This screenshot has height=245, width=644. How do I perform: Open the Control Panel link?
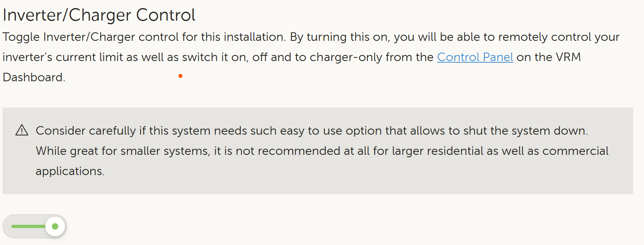[475, 57]
